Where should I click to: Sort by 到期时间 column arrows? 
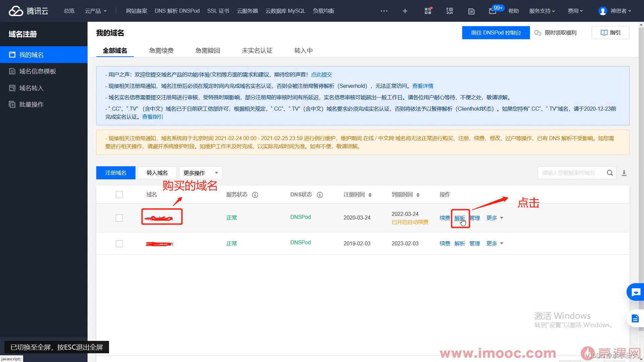pyautogui.click(x=418, y=195)
